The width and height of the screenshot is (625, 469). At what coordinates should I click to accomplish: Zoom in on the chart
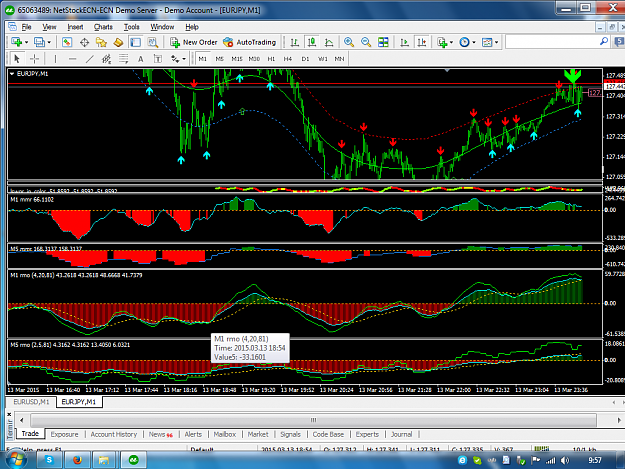349,42
